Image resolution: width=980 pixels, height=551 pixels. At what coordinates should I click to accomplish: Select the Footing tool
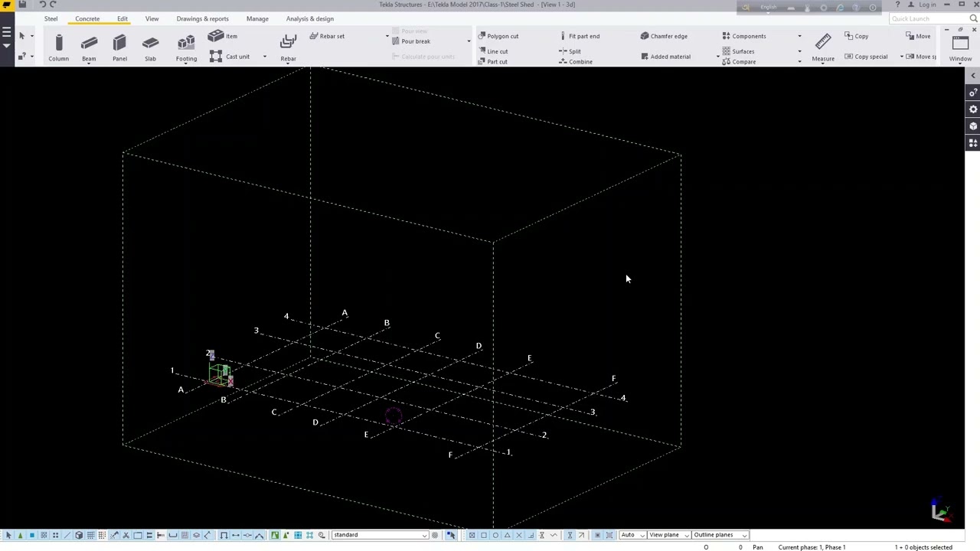tap(186, 47)
